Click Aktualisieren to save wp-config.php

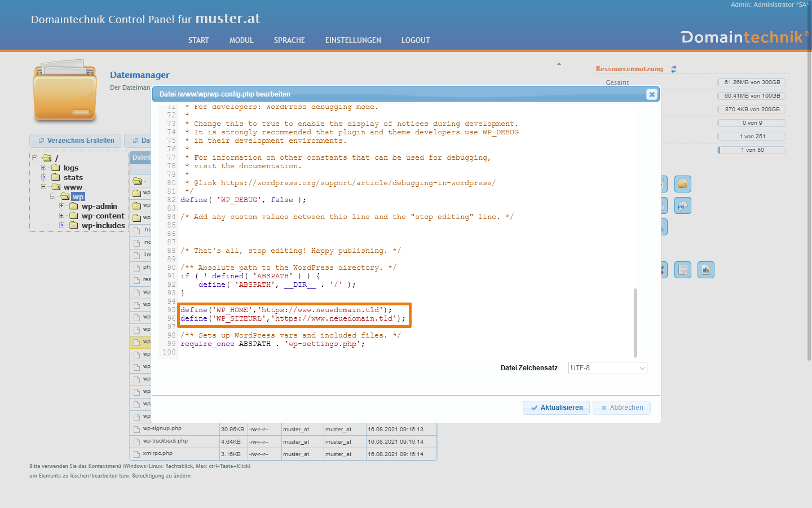click(x=556, y=407)
